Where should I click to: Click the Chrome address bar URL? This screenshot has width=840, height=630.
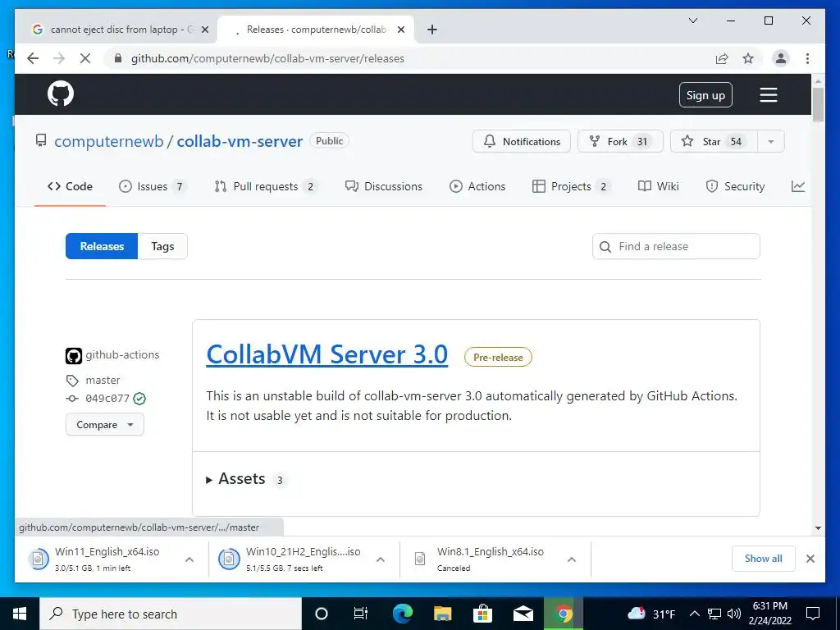tap(267, 58)
